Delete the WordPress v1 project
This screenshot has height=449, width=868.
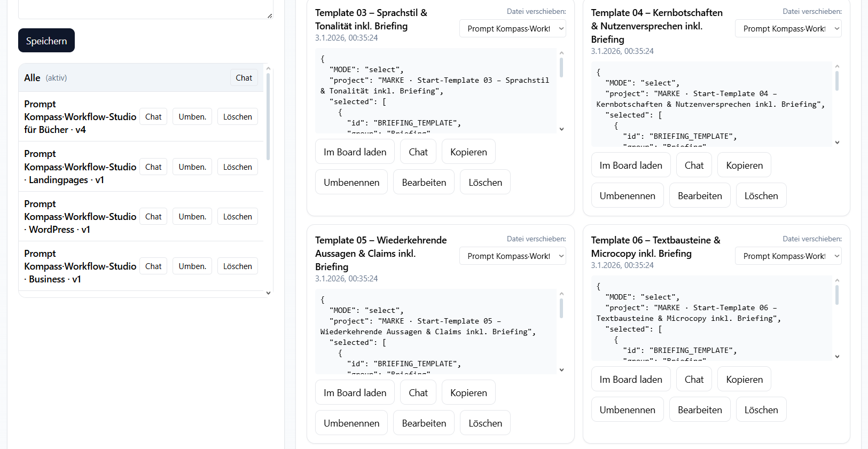237,217
